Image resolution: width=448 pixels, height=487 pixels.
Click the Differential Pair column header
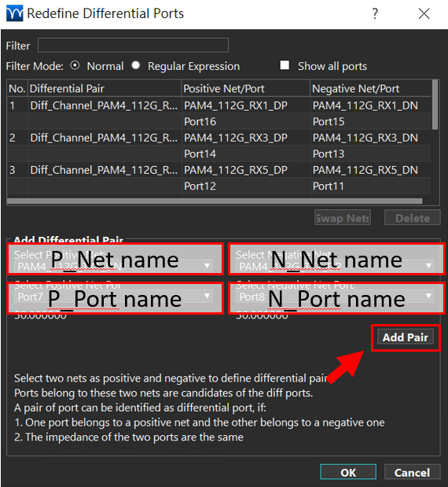tap(105, 89)
